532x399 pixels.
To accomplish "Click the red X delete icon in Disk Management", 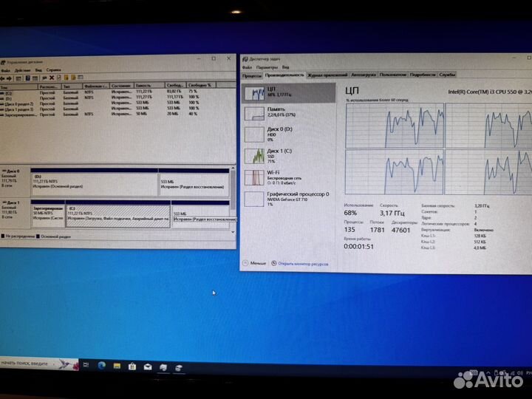I will pos(52,78).
